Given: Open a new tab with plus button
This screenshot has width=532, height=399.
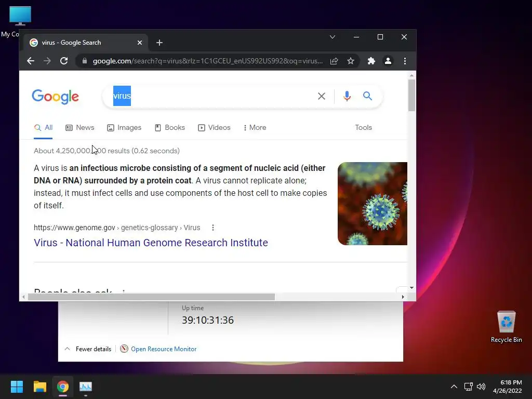Looking at the screenshot, I should click(159, 43).
